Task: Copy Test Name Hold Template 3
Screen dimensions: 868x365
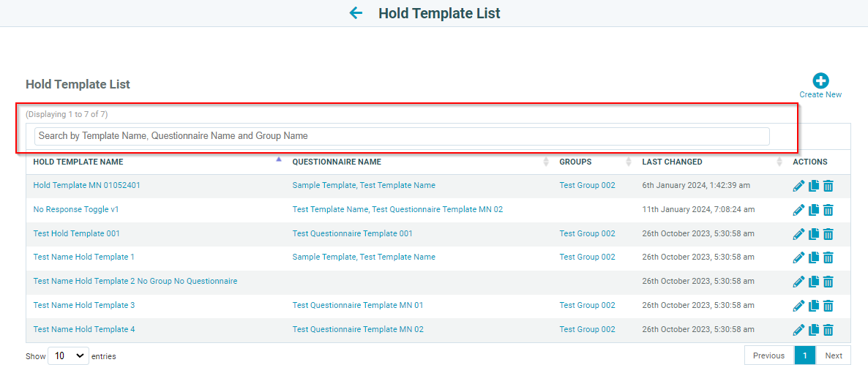Action: 813,306
